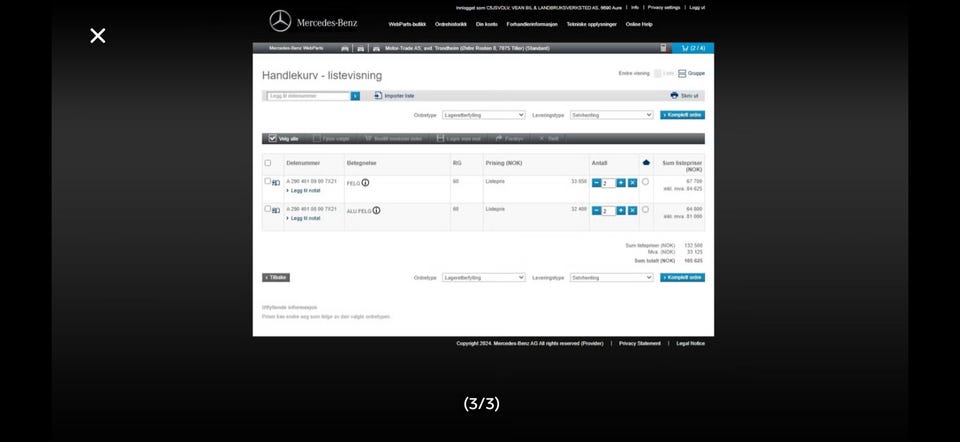Click the third car icon before Motor-Trade AS

pos(376,48)
